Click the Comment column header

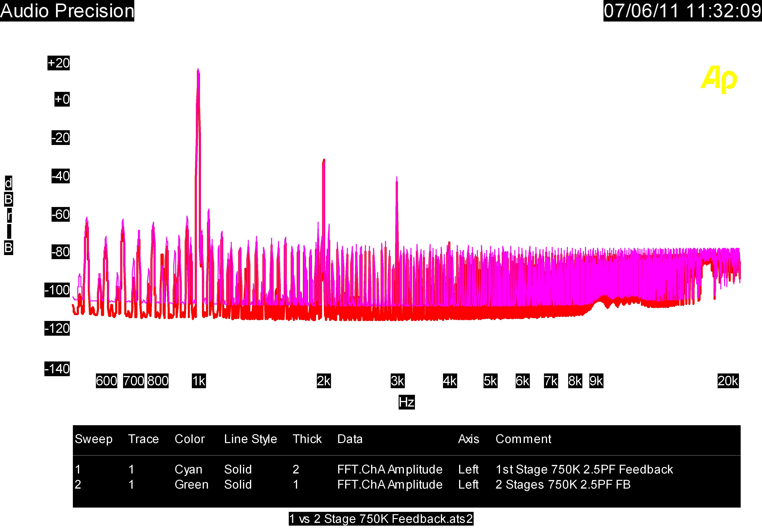click(x=523, y=439)
